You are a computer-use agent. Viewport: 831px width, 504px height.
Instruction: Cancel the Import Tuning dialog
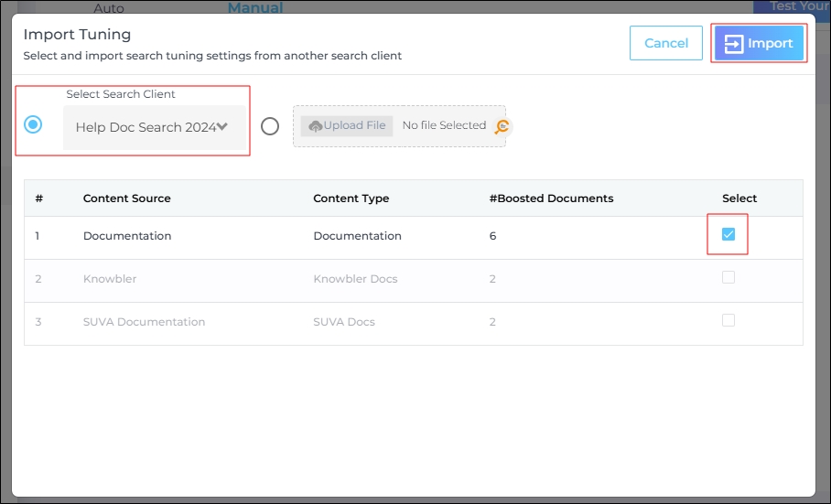(666, 43)
